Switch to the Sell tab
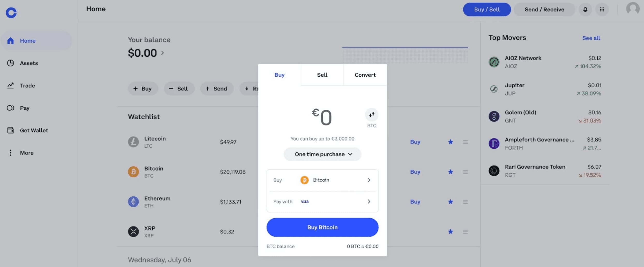Image resolution: width=644 pixels, height=267 pixels. point(322,75)
